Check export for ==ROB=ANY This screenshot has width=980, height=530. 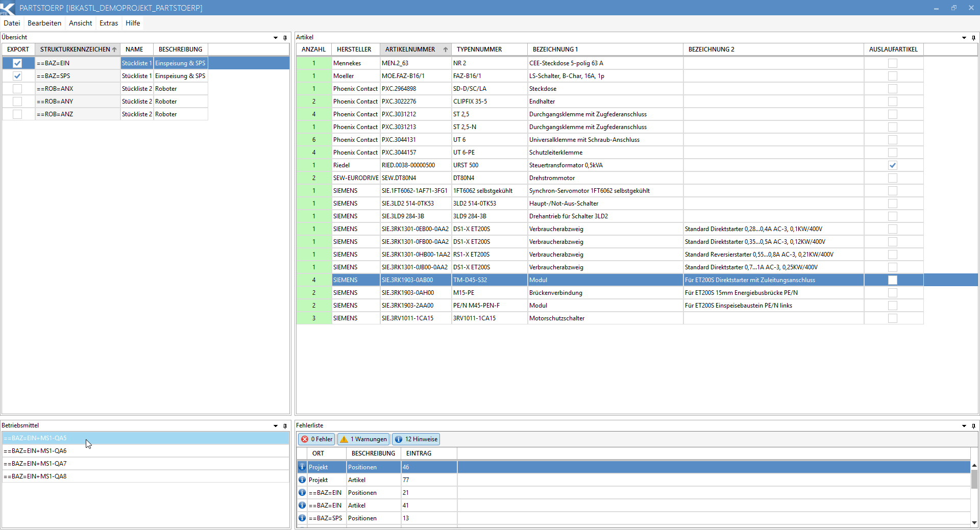[17, 102]
